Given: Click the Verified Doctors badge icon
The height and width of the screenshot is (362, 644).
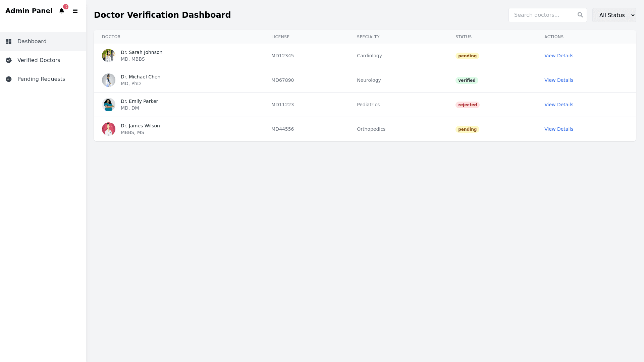Looking at the screenshot, I should (x=9, y=60).
